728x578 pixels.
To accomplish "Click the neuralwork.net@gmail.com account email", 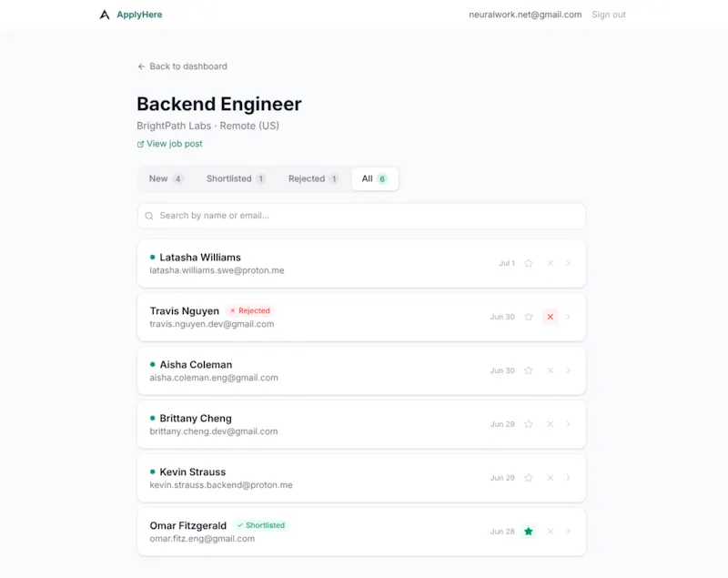I will (x=525, y=15).
